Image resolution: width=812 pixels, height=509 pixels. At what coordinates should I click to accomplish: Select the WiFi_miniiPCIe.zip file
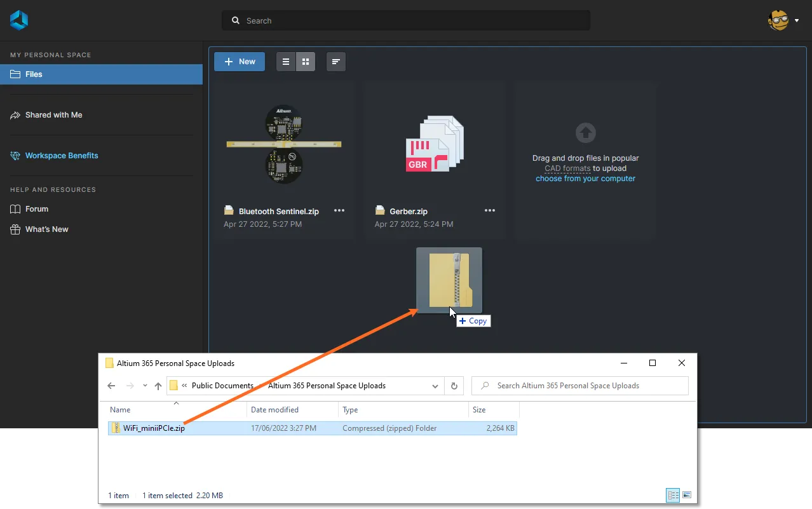coord(313,428)
